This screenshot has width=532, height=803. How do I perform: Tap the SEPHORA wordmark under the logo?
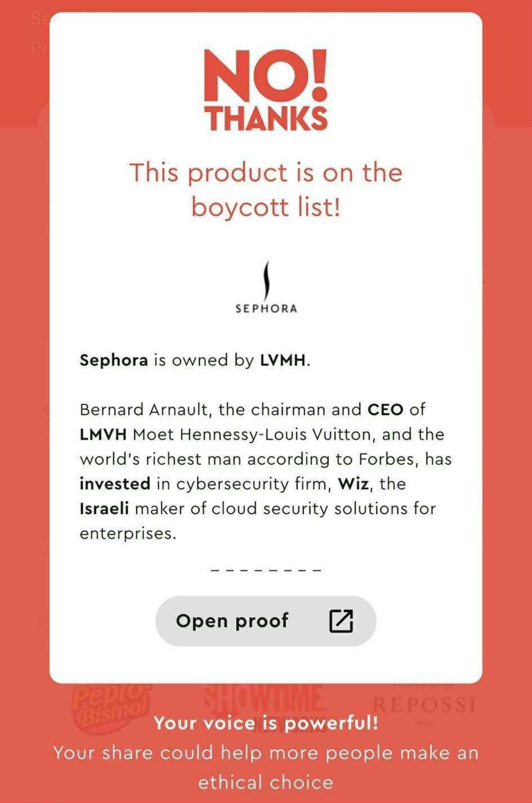266,308
